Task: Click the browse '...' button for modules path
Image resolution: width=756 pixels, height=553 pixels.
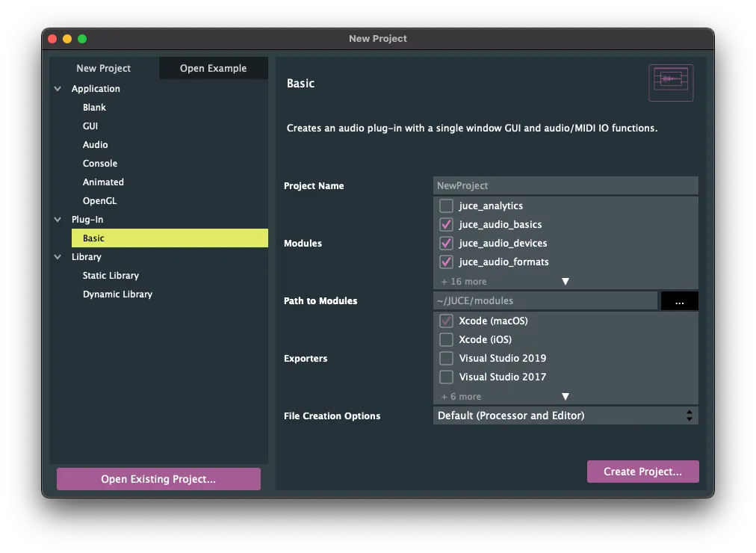Action: point(679,301)
